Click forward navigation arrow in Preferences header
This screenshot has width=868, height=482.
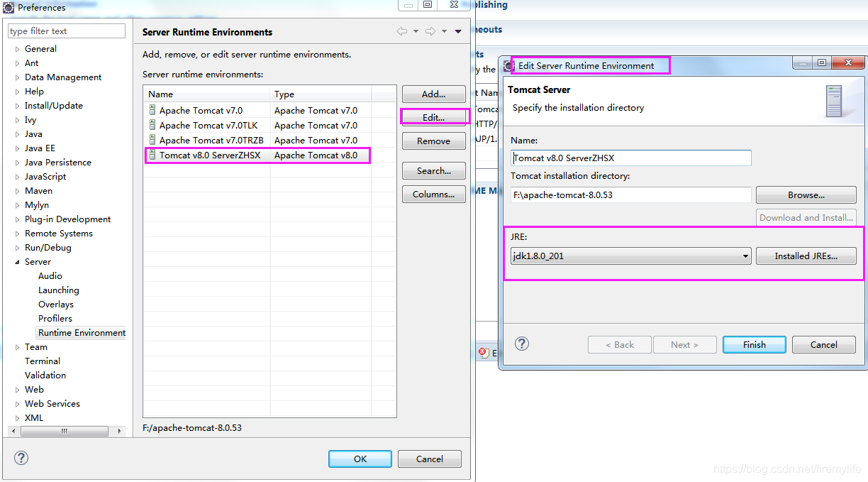pos(430,31)
